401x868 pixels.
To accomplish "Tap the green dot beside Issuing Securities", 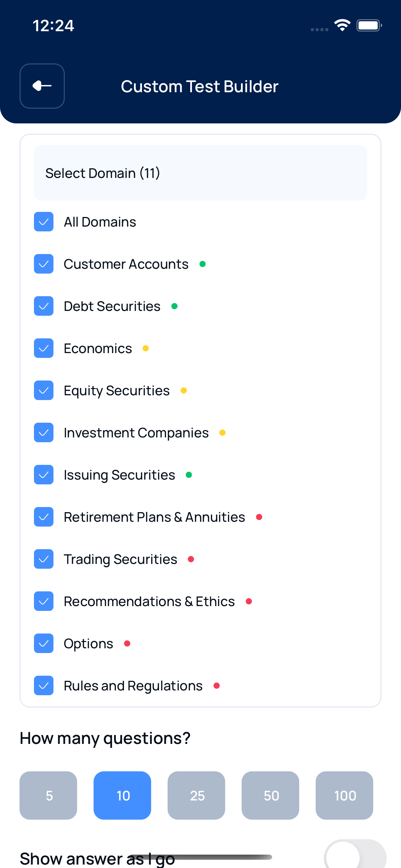I will pos(189,475).
